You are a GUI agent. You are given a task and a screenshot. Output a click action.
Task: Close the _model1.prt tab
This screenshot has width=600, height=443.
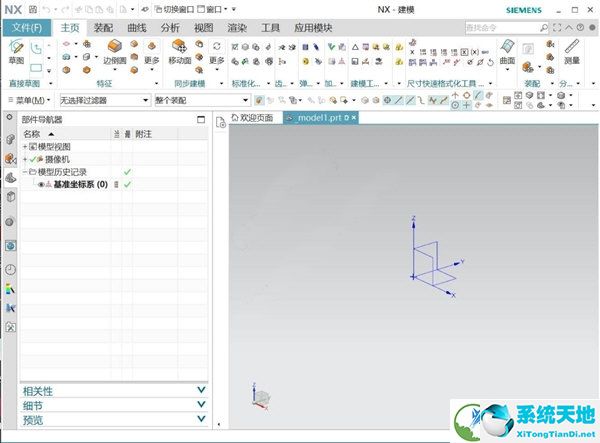[x=354, y=118]
